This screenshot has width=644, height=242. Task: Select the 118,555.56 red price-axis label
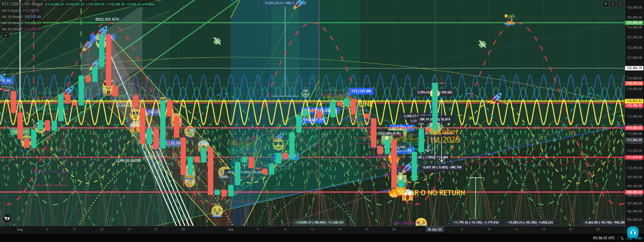point(634,83)
